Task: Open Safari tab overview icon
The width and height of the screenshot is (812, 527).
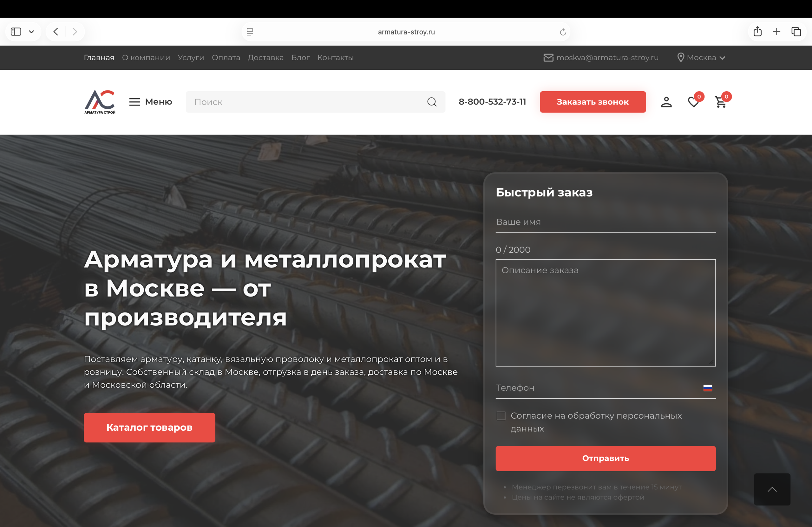Action: point(796,32)
